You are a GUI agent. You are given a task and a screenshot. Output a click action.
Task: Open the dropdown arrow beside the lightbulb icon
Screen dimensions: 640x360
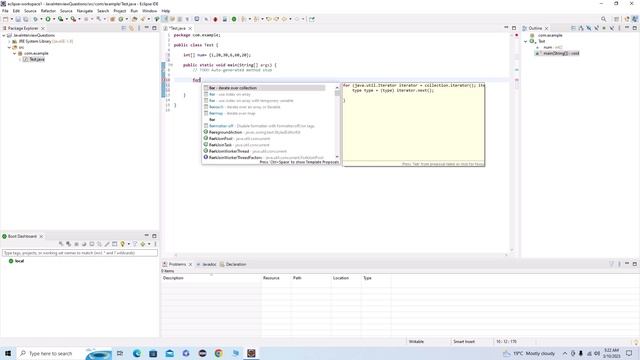click(128, 244)
